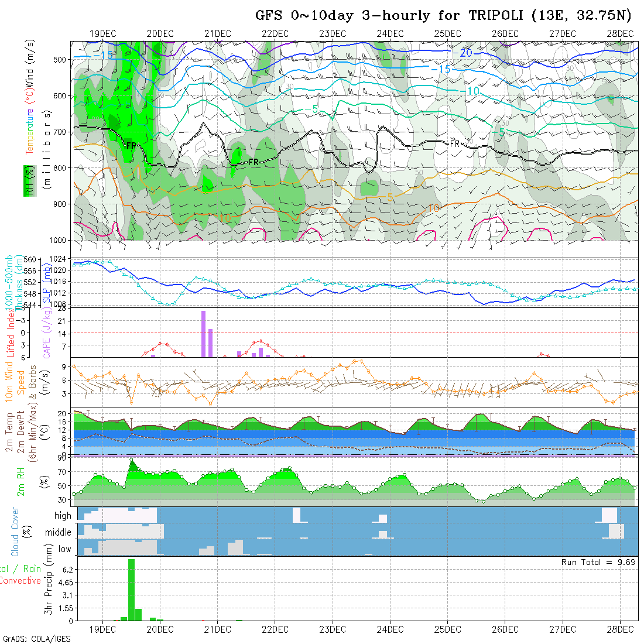
Task: Click the 10m Wind Speed axis title
Action: (15, 382)
